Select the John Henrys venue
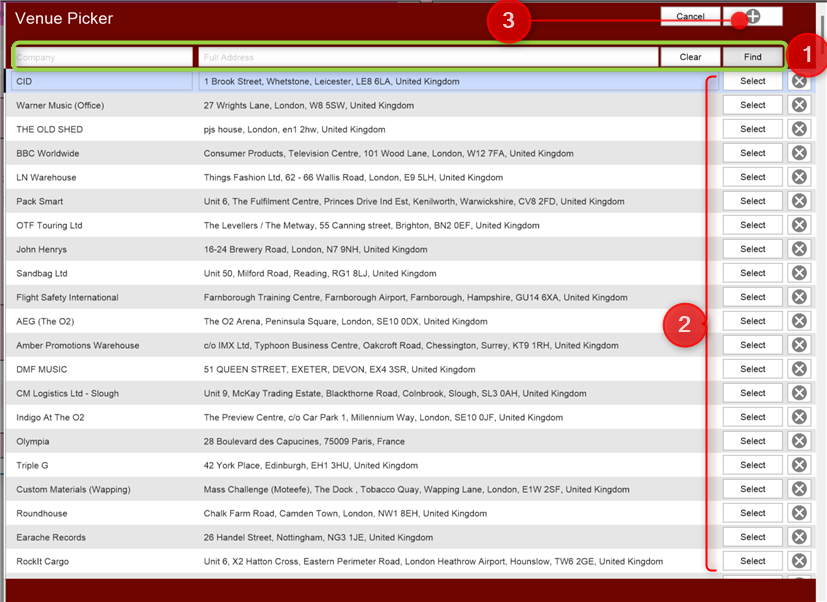 (753, 249)
